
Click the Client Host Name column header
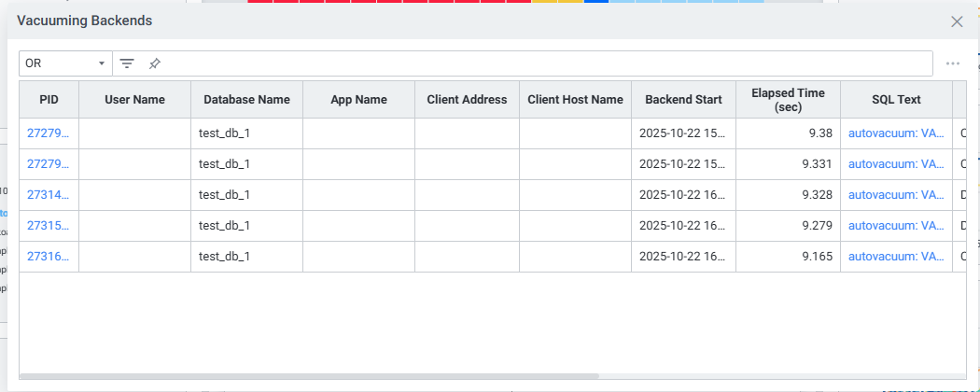(x=575, y=100)
